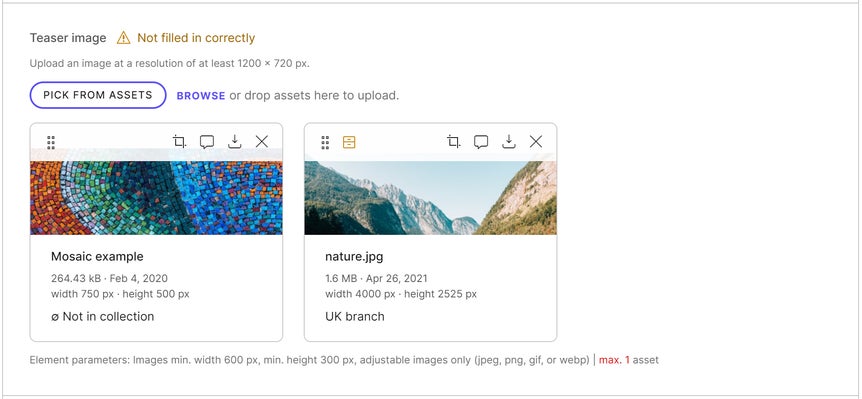Click the Not in collection label
Viewport: 862px width, 399px height.
(x=102, y=317)
